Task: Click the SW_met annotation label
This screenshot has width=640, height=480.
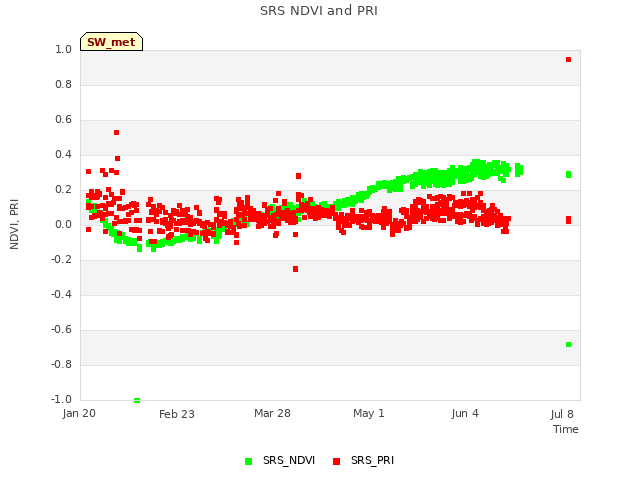Action: point(111,42)
